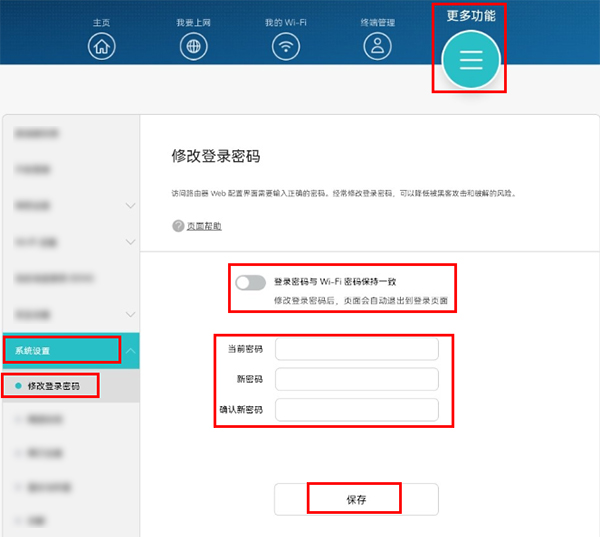Image resolution: width=600 pixels, height=537 pixels.
Task: Click the page help question-mark icon
Action: [178, 226]
